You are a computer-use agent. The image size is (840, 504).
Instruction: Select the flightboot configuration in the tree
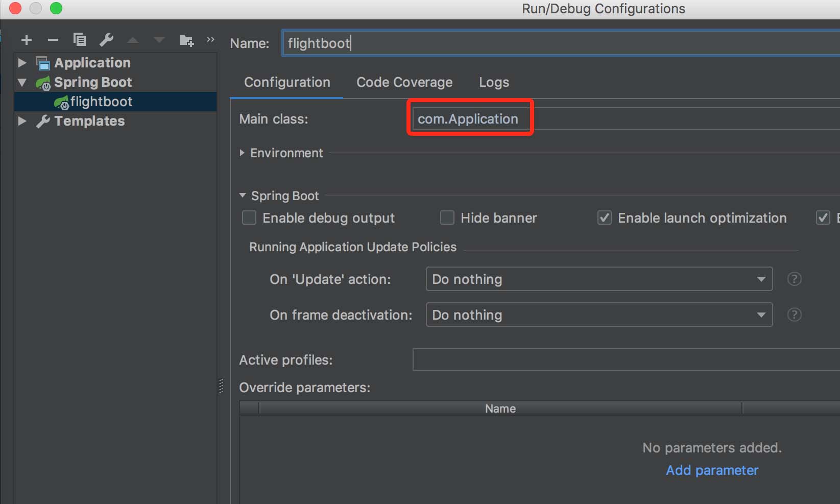(101, 102)
